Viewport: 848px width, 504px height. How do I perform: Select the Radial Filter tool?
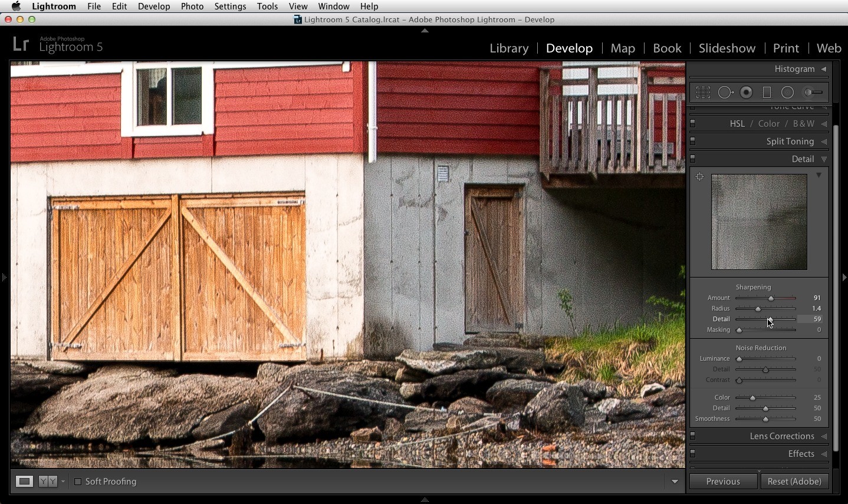coord(787,93)
